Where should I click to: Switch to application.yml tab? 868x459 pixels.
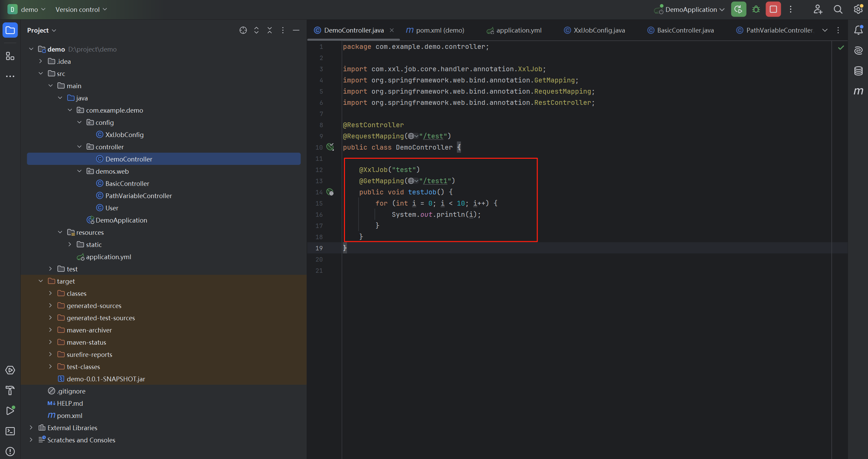pyautogui.click(x=514, y=30)
